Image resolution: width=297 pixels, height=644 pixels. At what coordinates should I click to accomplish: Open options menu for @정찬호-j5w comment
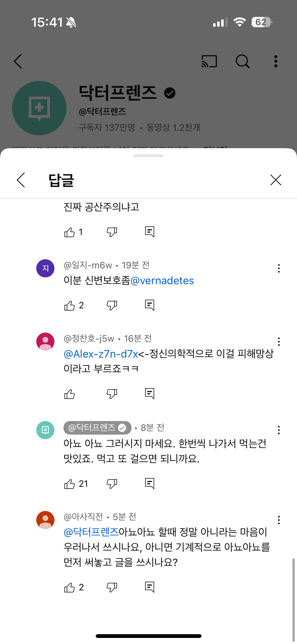pyautogui.click(x=279, y=342)
